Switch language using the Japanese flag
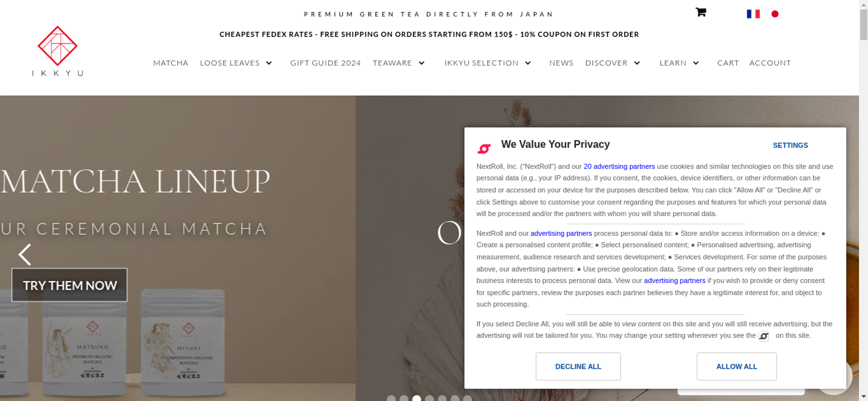868x401 pixels. coord(775,14)
